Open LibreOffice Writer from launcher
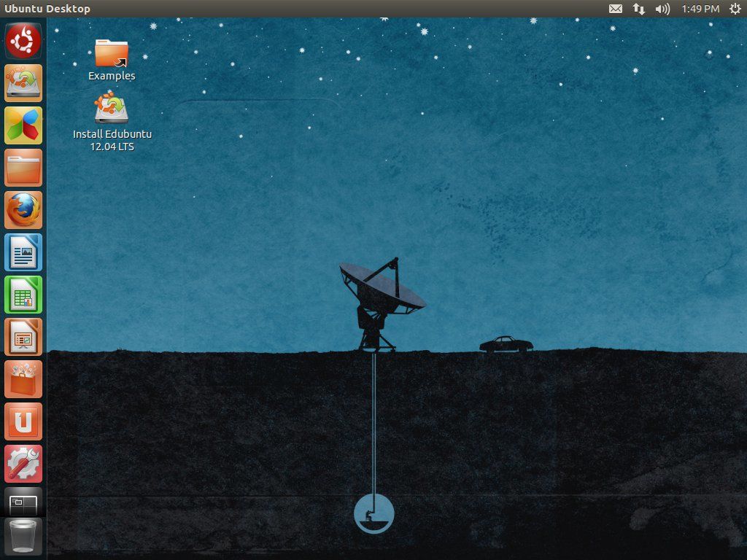747x560 pixels. pos(23,252)
